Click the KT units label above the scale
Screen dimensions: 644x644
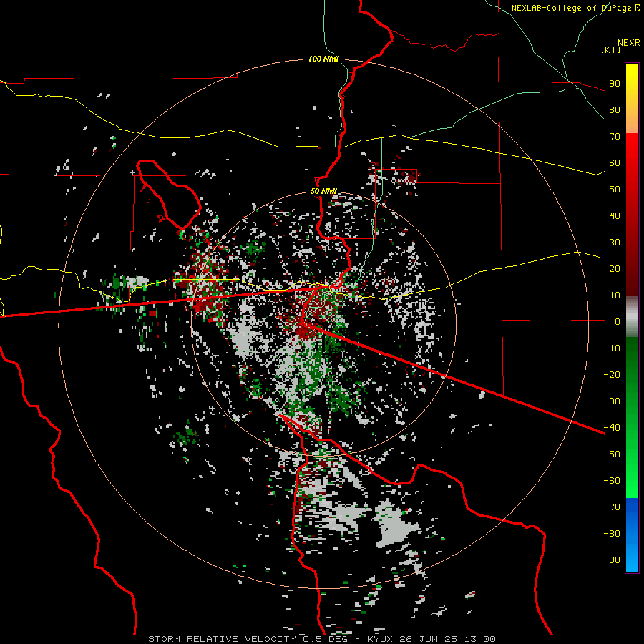[x=610, y=49]
